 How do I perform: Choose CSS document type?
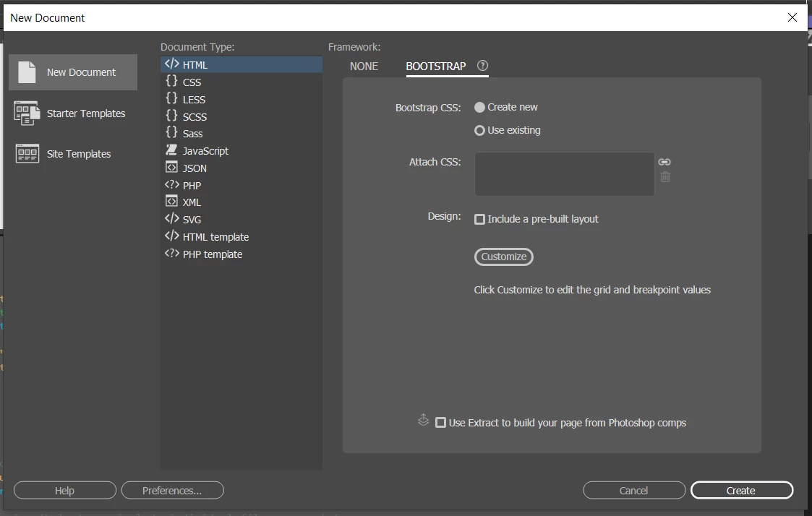tap(242, 82)
